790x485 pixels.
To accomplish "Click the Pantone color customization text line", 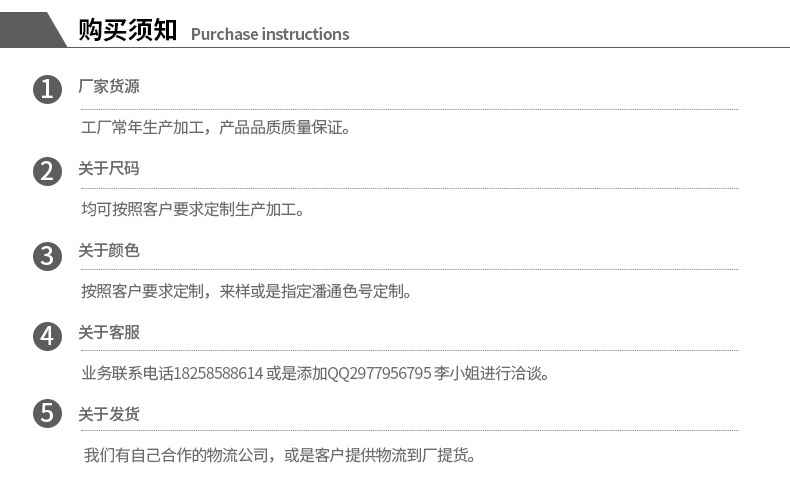I will click(246, 292).
